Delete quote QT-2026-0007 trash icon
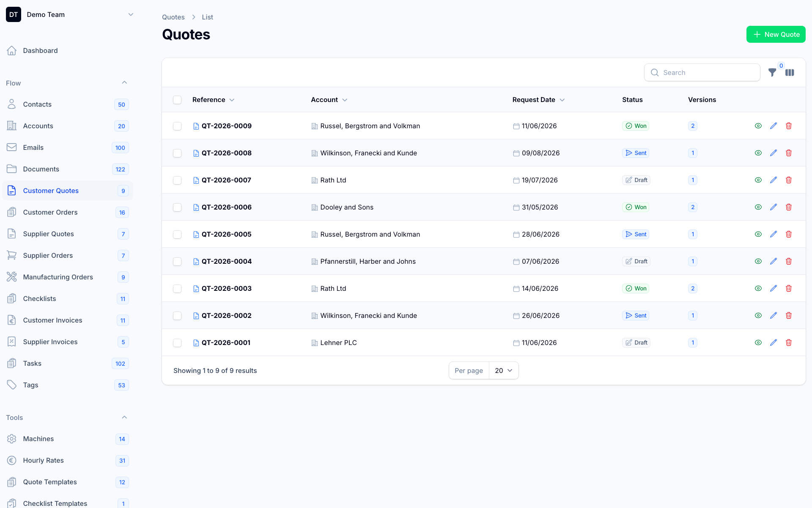 pyautogui.click(x=789, y=180)
